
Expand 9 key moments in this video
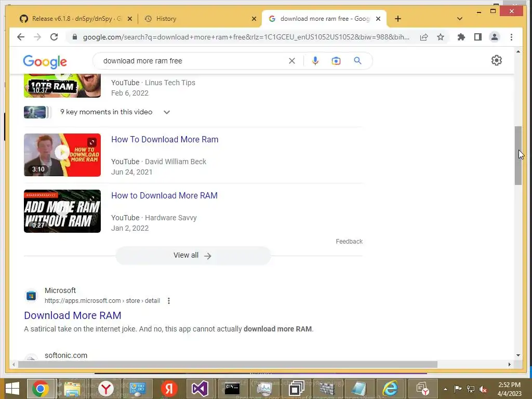tap(167, 112)
